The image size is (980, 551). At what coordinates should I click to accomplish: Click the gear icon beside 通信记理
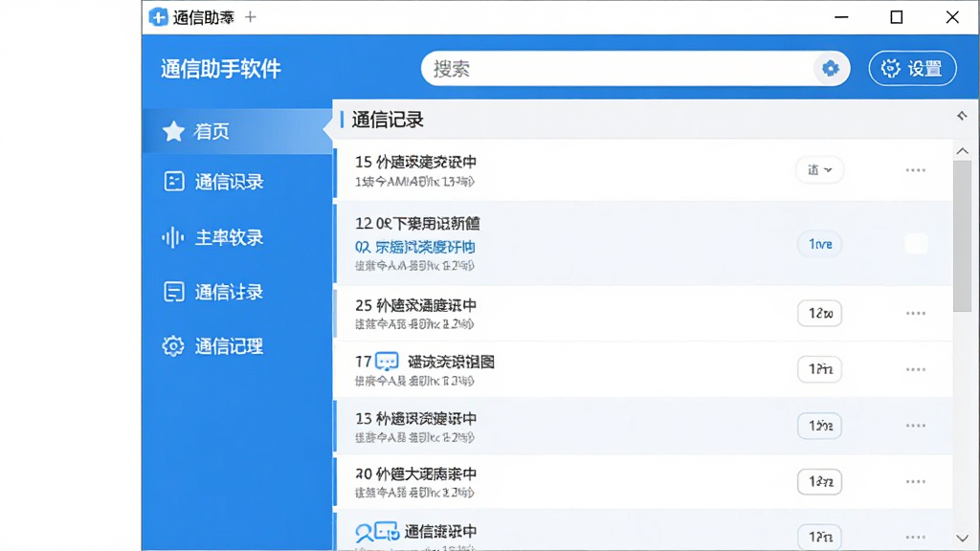tap(173, 346)
